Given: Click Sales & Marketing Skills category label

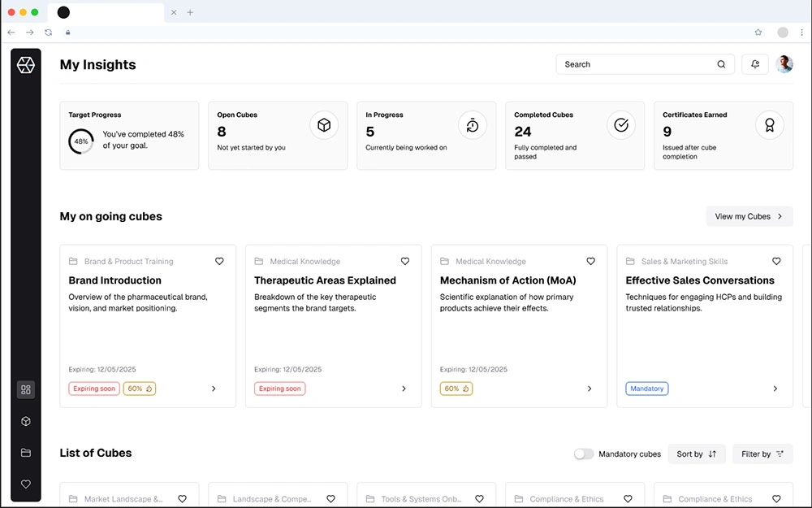Looking at the screenshot, I should (685, 261).
